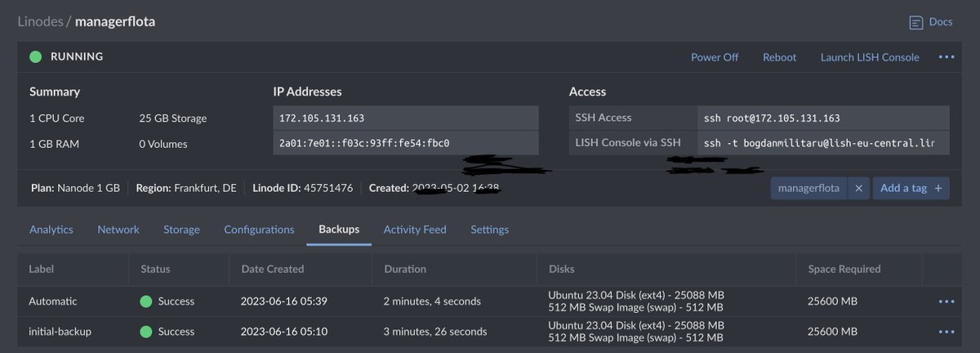Click duration 2 minutes, 4 seconds
The height and width of the screenshot is (353, 980).
click(x=432, y=302)
